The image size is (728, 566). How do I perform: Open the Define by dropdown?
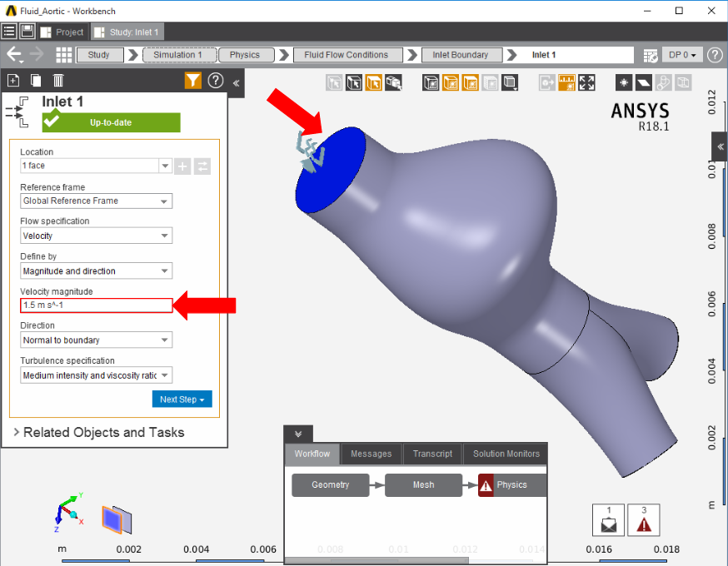[96, 271]
